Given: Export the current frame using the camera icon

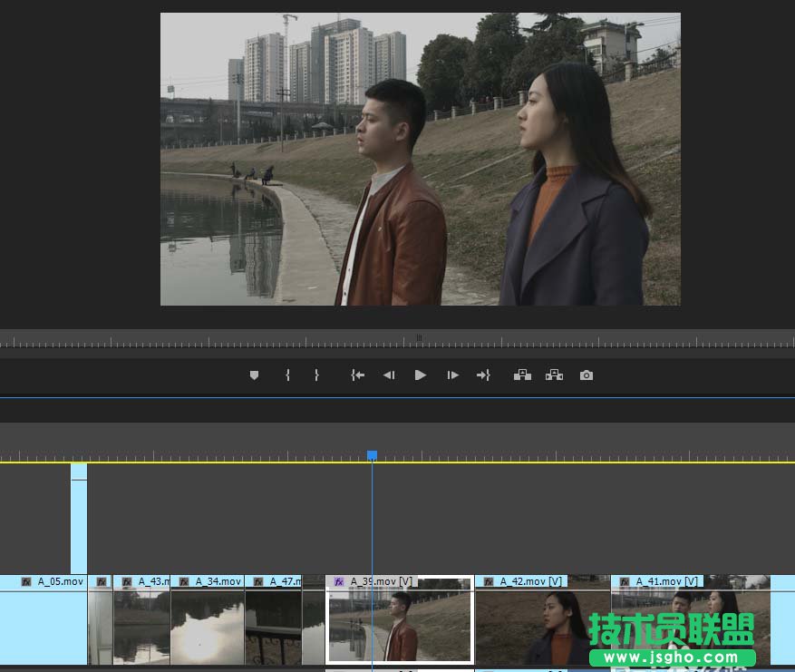Looking at the screenshot, I should (586, 375).
